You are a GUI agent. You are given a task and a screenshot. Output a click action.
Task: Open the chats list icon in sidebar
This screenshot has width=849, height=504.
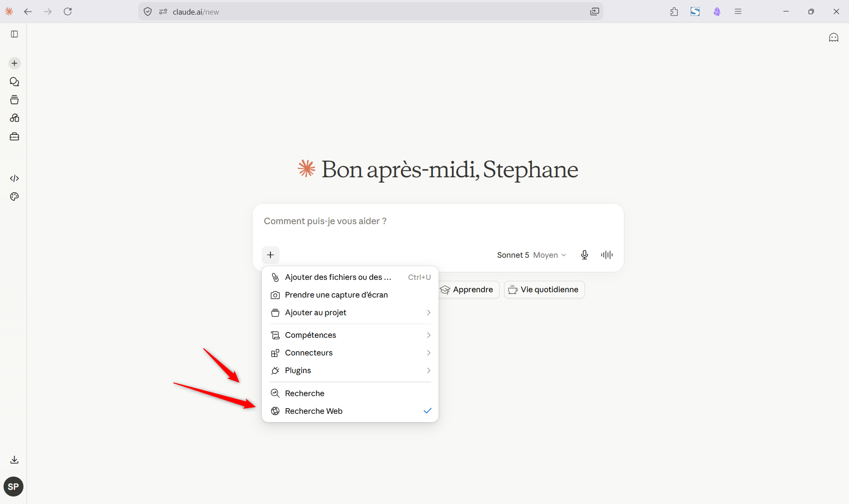pyautogui.click(x=14, y=82)
